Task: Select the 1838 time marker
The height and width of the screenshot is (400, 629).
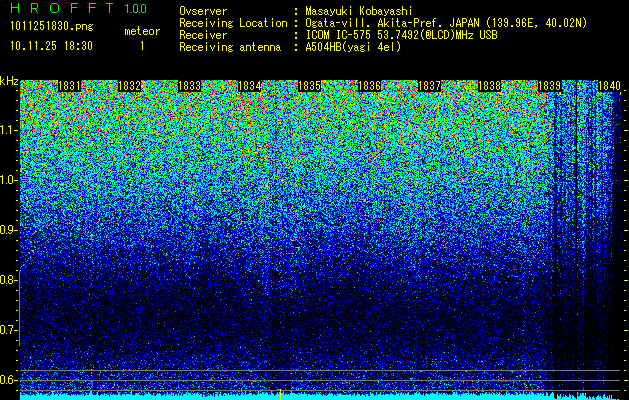Action: click(x=489, y=86)
